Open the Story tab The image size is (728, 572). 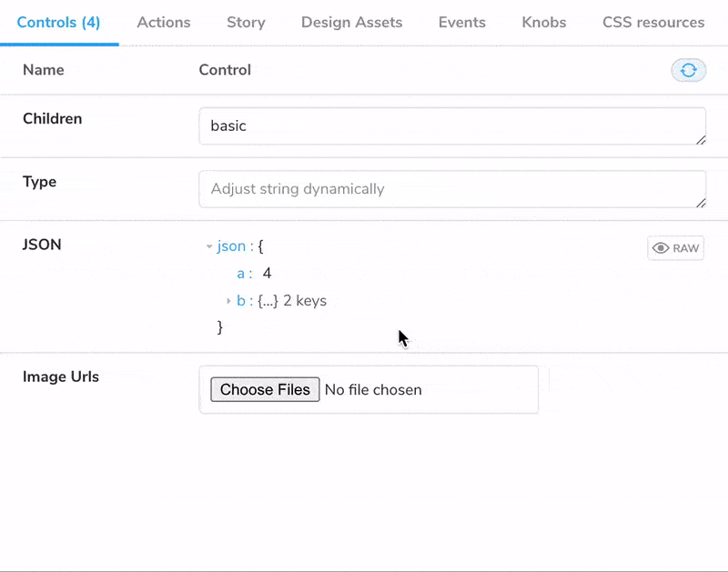click(246, 22)
